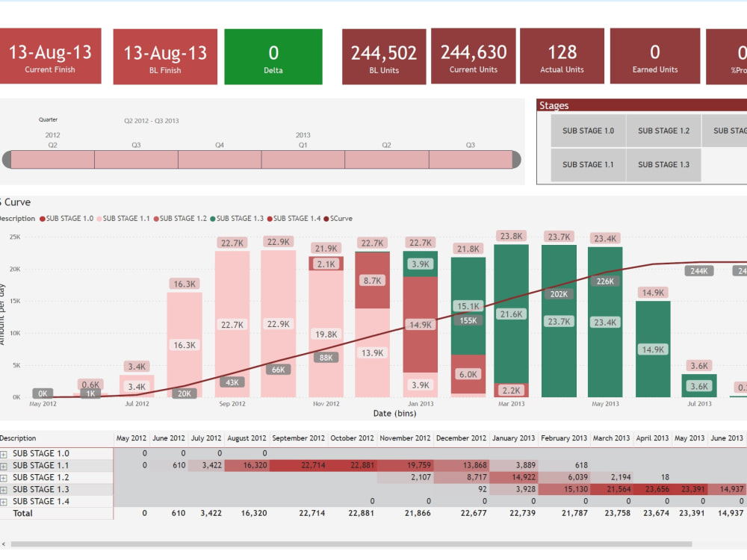The image size is (747, 560).
Task: Click the 244K S-curve data label
Action: (699, 271)
